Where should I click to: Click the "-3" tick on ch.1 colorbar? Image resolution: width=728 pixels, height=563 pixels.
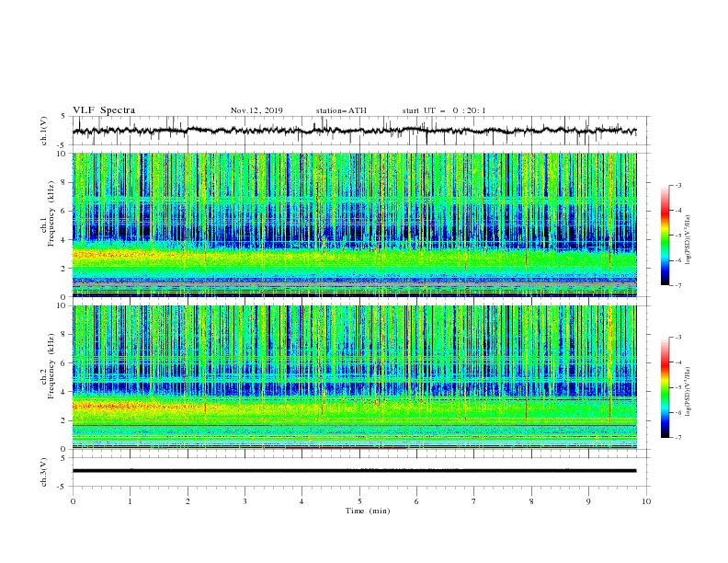(677, 185)
